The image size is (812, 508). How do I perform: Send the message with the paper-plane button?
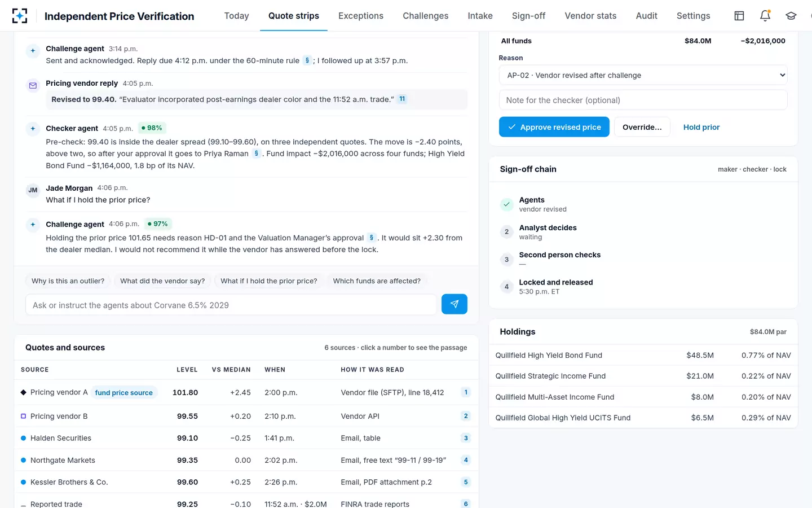coord(454,304)
